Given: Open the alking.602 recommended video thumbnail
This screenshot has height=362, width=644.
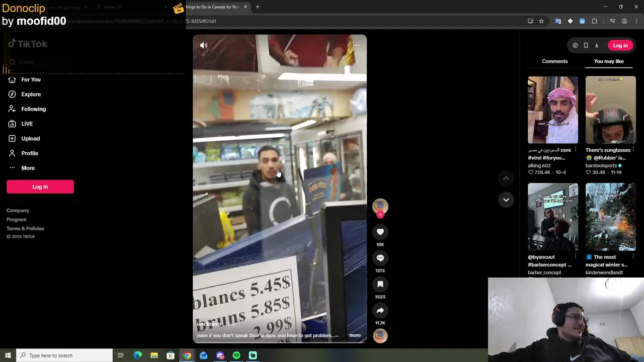Looking at the screenshot, I should coord(553,110).
